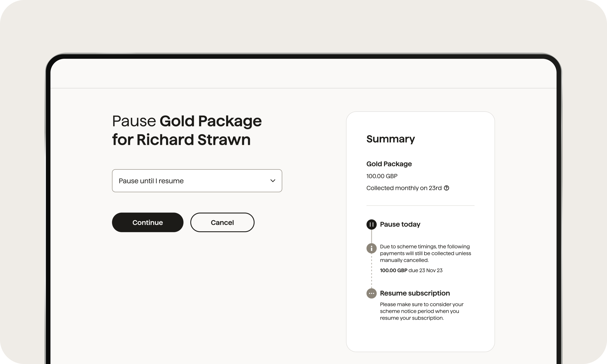607x364 pixels.
Task: Click the Continue button
Action: coord(147,222)
